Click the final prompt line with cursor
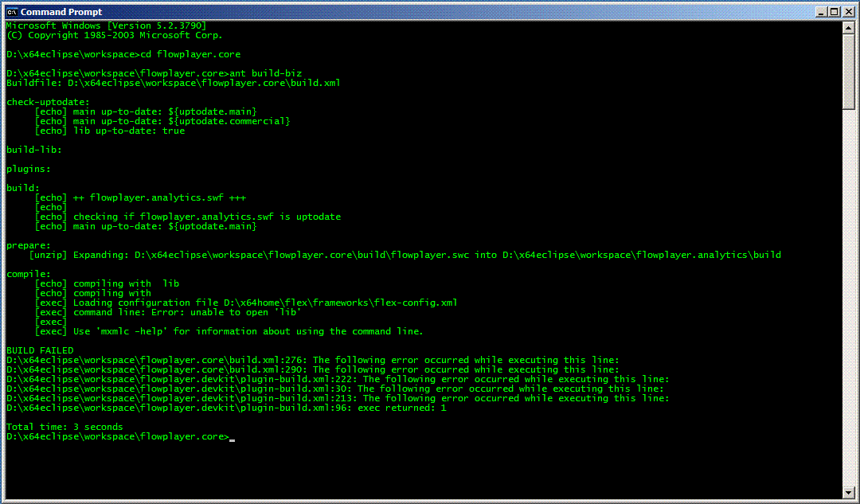860x504 pixels. [121, 436]
